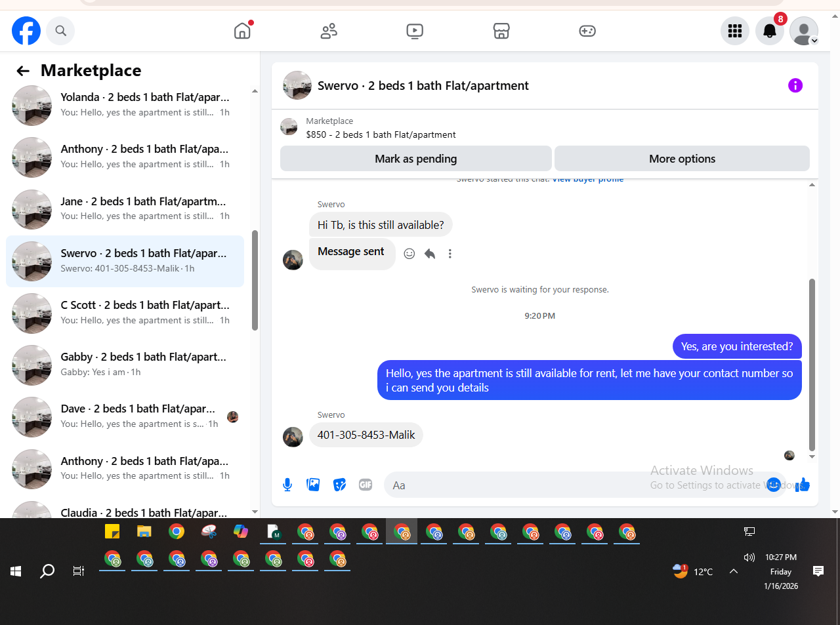The width and height of the screenshot is (840, 625).
Task: Open Jane's conversation
Action: point(125,209)
